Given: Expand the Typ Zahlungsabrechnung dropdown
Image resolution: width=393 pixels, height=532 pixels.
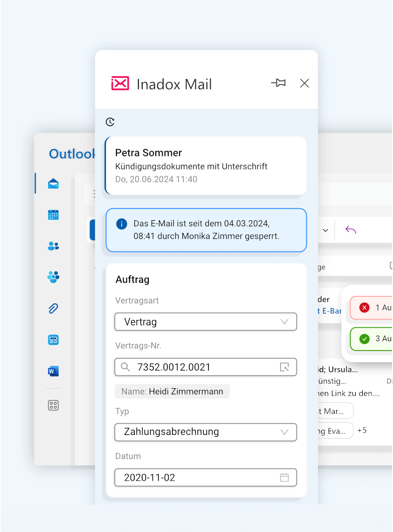Looking at the screenshot, I should tap(206, 432).
